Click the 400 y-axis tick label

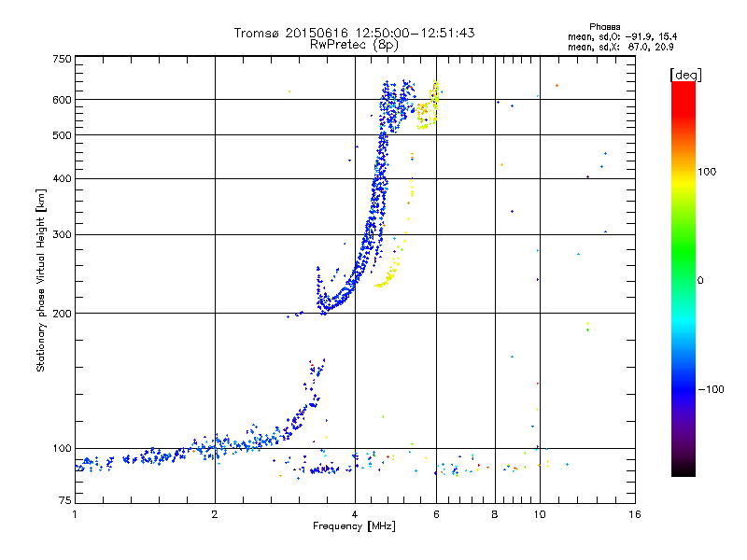tap(62, 179)
